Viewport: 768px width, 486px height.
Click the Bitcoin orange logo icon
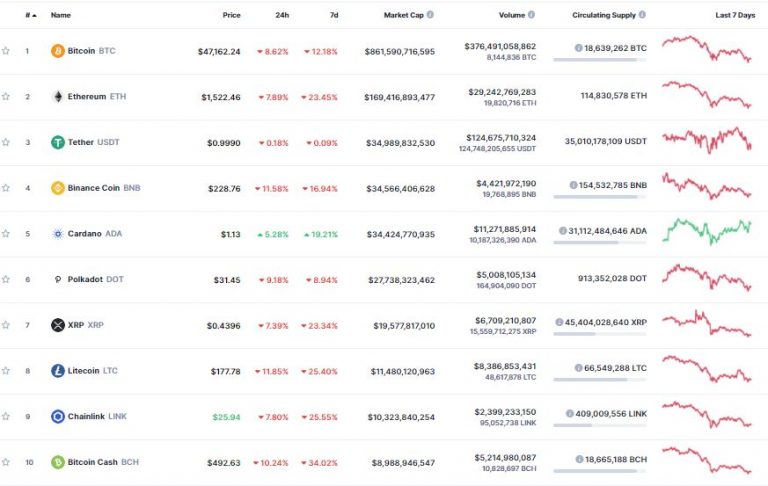click(58, 51)
